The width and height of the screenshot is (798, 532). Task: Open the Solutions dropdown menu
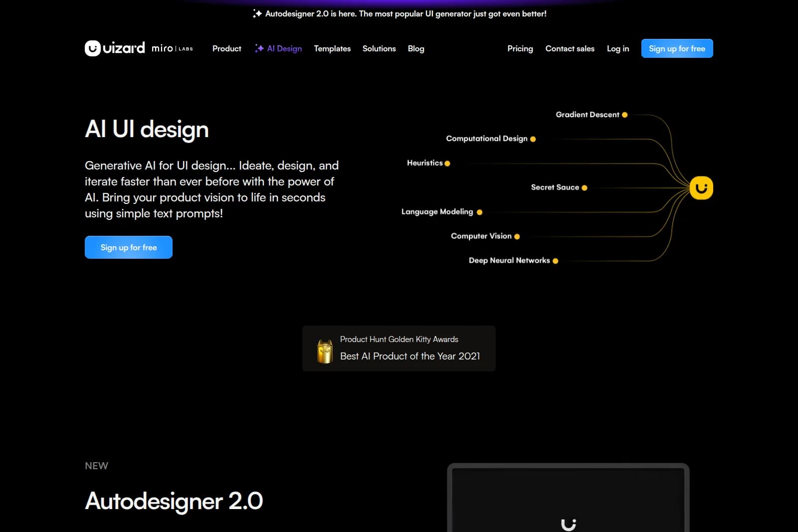(x=379, y=48)
